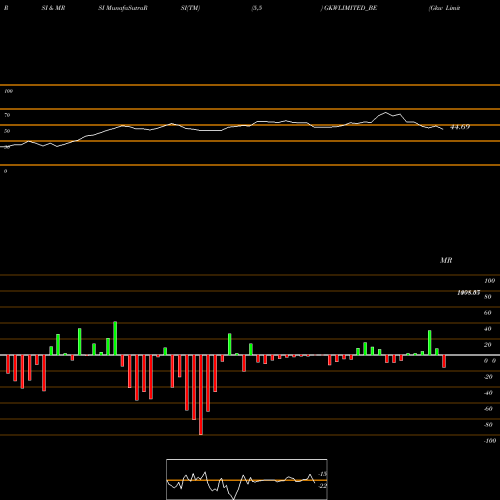The image size is (500, 500).
Task: Click the -15 value in mini chart
Action: [323, 474]
